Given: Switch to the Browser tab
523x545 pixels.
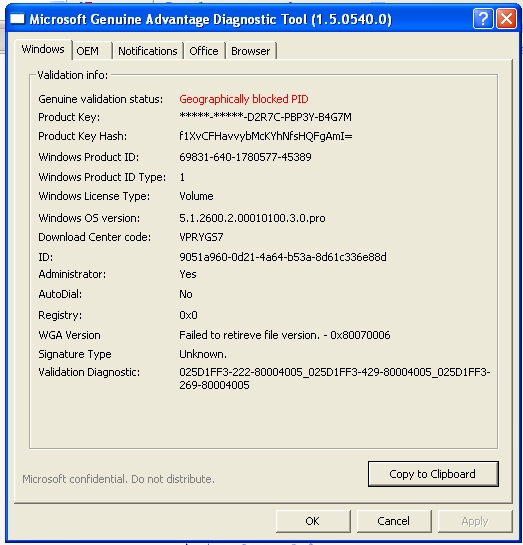Looking at the screenshot, I should coord(251,51).
